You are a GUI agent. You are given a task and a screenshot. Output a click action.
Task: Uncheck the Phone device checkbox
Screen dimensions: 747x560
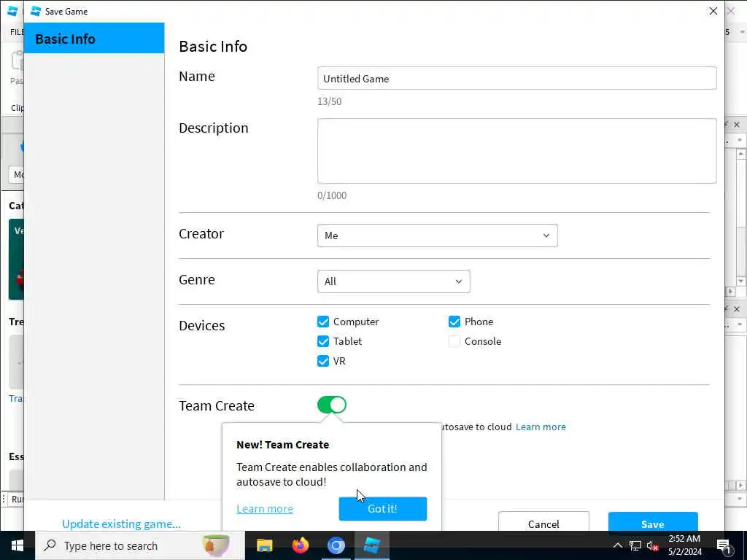[x=454, y=322]
